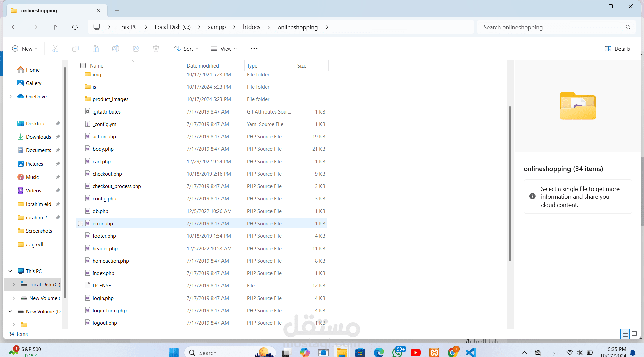
Task: Check the select-all checkbox beside Name
Action: pyautogui.click(x=83, y=65)
